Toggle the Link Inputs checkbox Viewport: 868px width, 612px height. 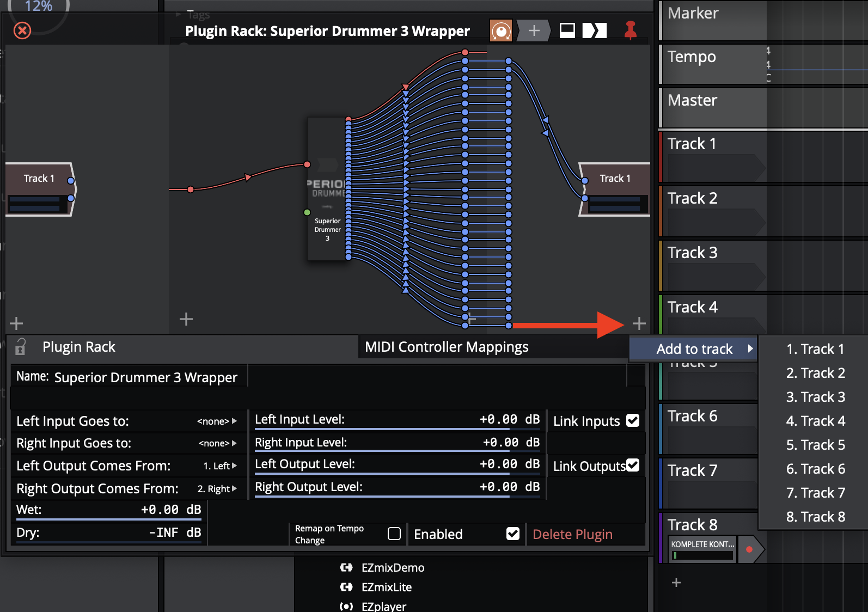633,420
